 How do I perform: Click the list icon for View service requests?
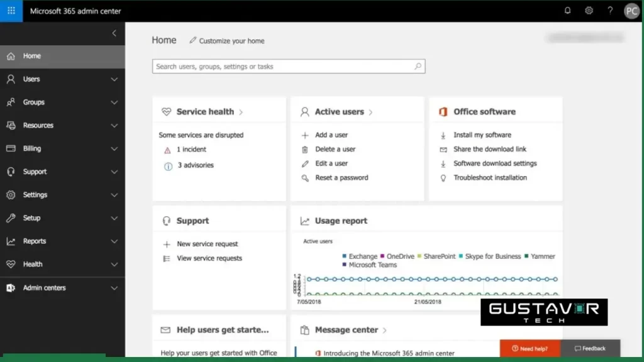click(166, 258)
